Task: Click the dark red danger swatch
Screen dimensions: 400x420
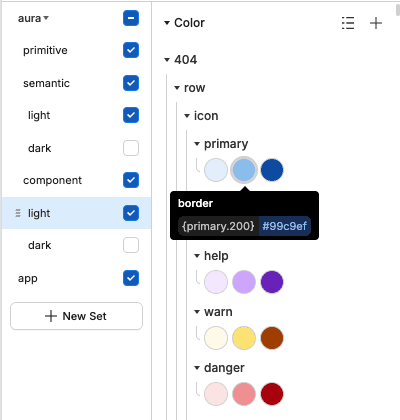Action: [272, 394]
